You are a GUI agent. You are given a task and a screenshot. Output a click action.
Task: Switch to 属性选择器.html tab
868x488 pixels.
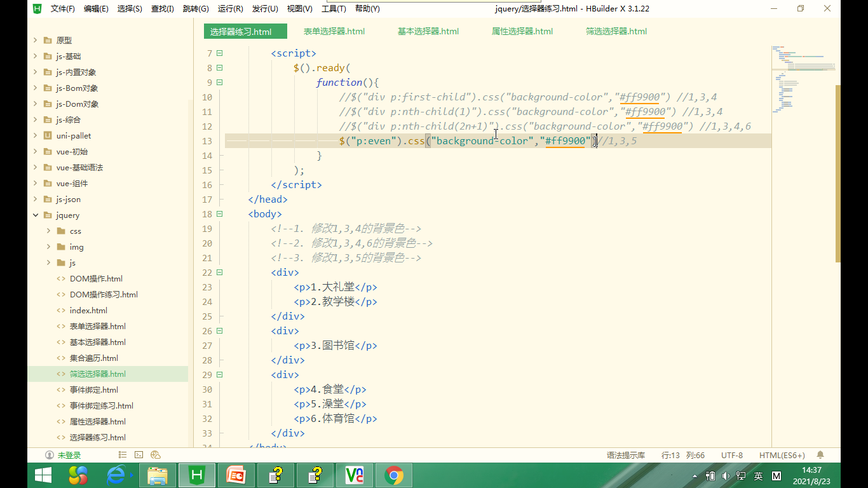coord(522,31)
